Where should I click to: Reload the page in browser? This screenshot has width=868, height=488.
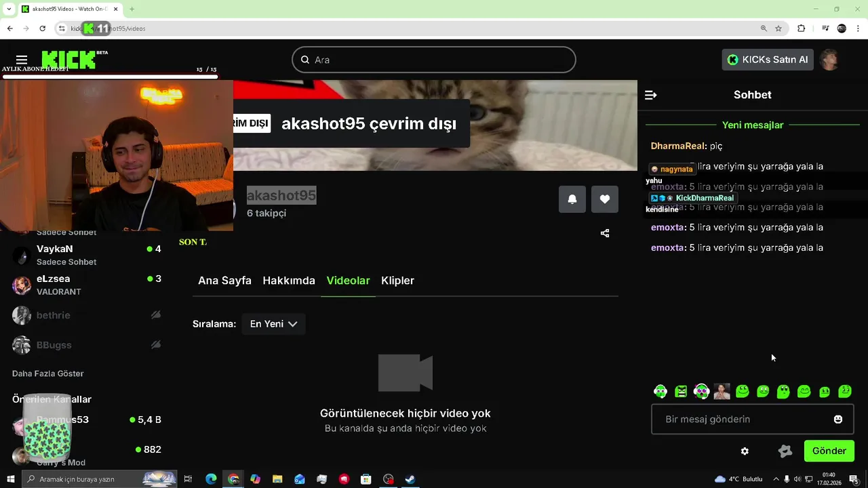point(42,28)
